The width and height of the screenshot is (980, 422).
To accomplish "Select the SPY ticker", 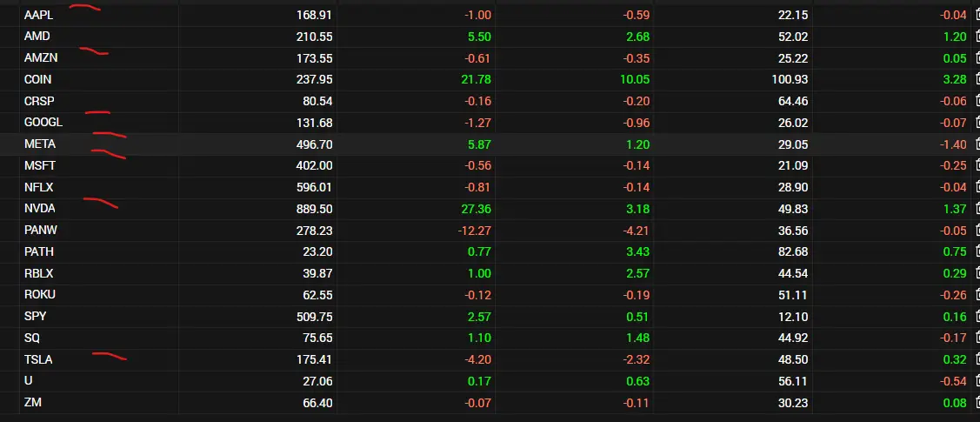I will (35, 317).
